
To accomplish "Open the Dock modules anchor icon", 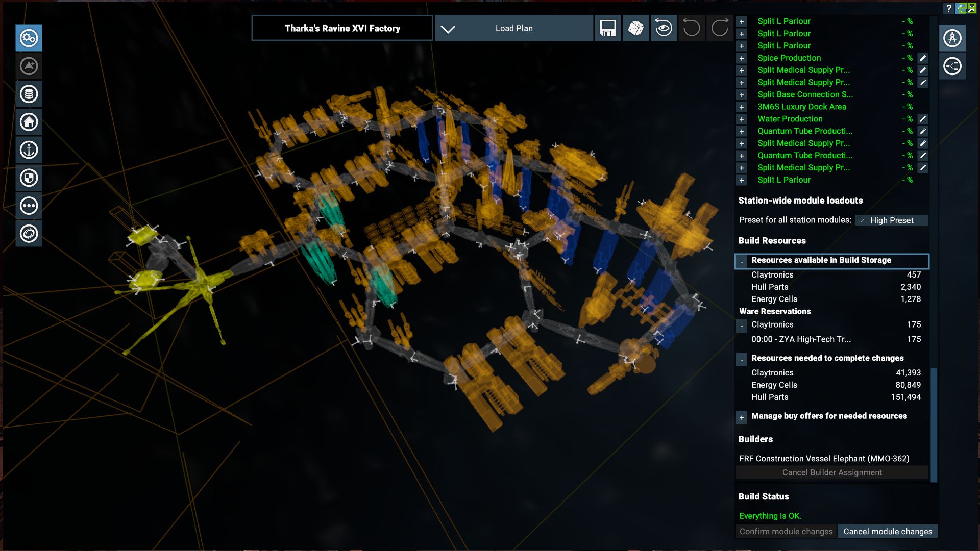I will pos(29,150).
